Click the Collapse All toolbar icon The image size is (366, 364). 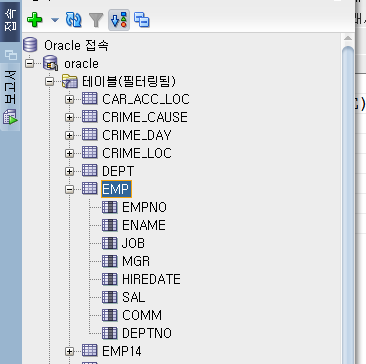[142, 20]
